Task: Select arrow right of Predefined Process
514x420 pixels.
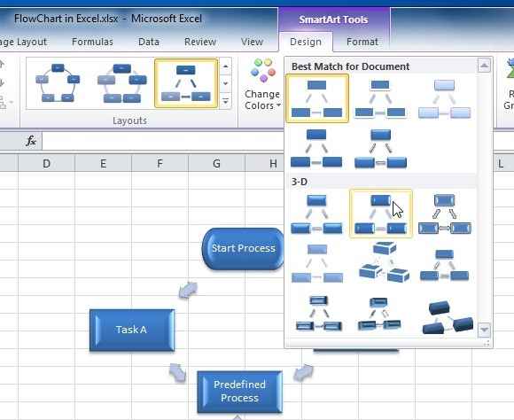Action: coord(303,373)
